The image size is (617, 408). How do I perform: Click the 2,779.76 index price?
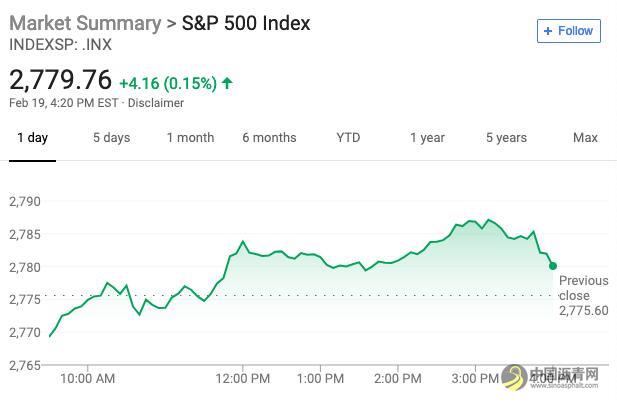[x=60, y=79]
